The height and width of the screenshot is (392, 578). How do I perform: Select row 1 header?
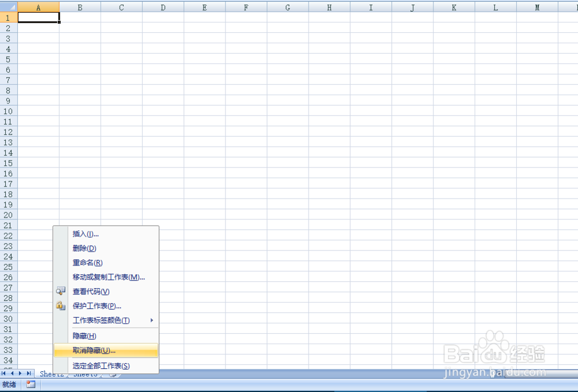pyautogui.click(x=9, y=18)
